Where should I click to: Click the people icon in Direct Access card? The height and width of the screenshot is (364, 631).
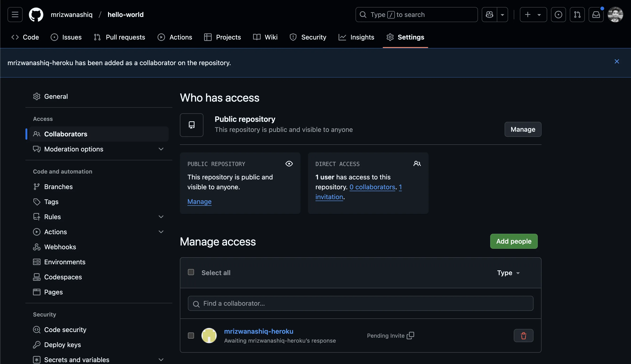pyautogui.click(x=417, y=164)
